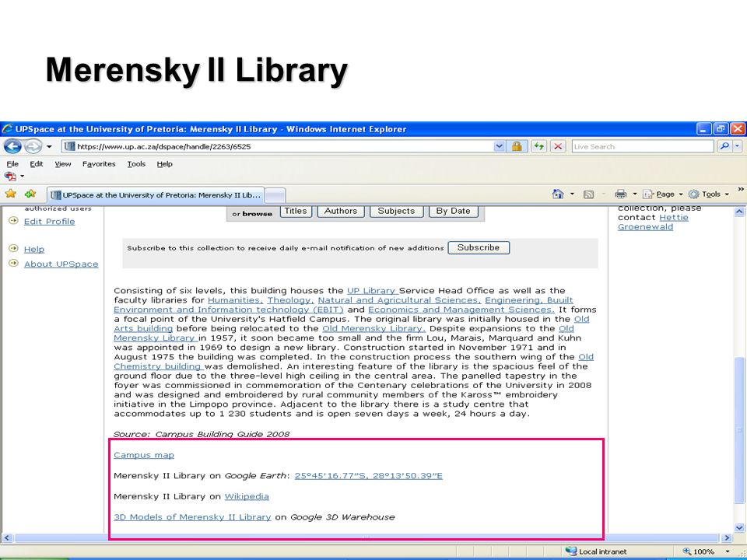This screenshot has width=747, height=560.
Task: Browse by Titles button
Action: click(x=296, y=211)
